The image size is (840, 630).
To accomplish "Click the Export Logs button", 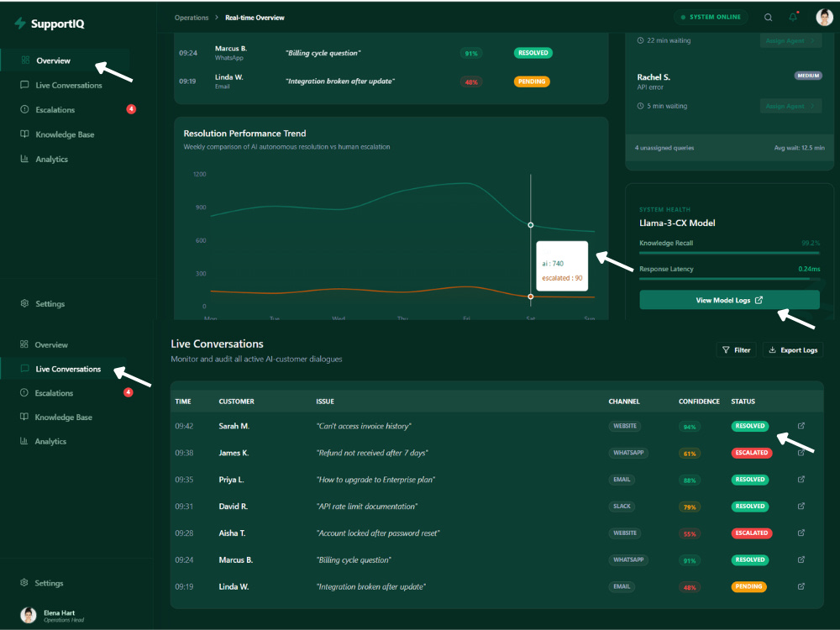I will coord(793,349).
